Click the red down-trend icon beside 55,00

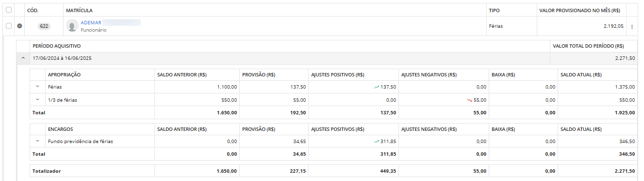point(470,100)
